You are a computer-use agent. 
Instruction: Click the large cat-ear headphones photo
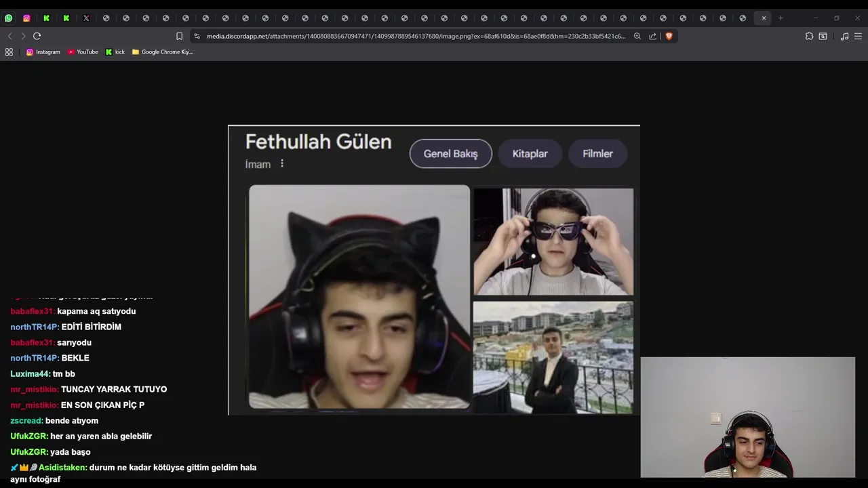pyautogui.click(x=359, y=297)
